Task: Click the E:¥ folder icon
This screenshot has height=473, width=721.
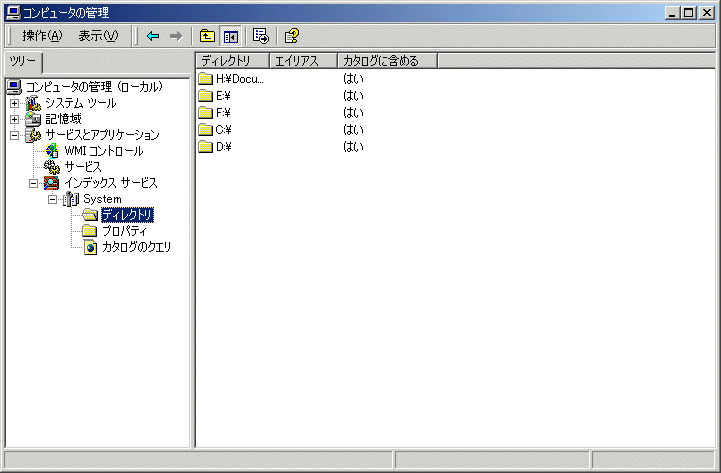Action: [x=205, y=96]
